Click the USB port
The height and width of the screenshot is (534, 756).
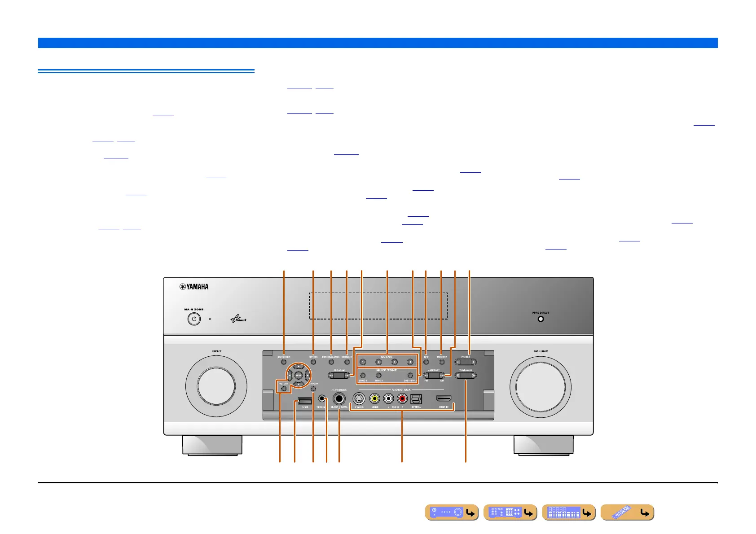pos(305,400)
